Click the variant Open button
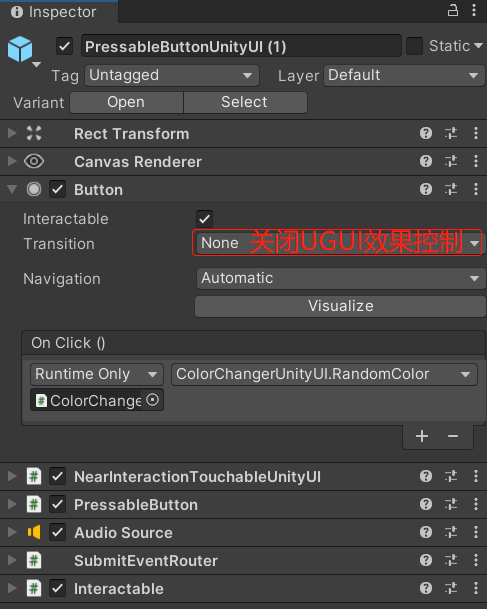The width and height of the screenshot is (487, 609). pos(126,103)
